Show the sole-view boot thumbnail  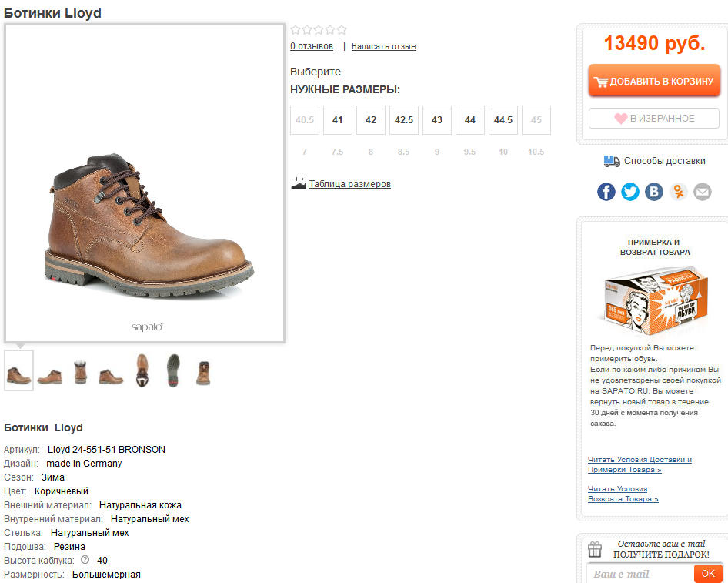173,370
